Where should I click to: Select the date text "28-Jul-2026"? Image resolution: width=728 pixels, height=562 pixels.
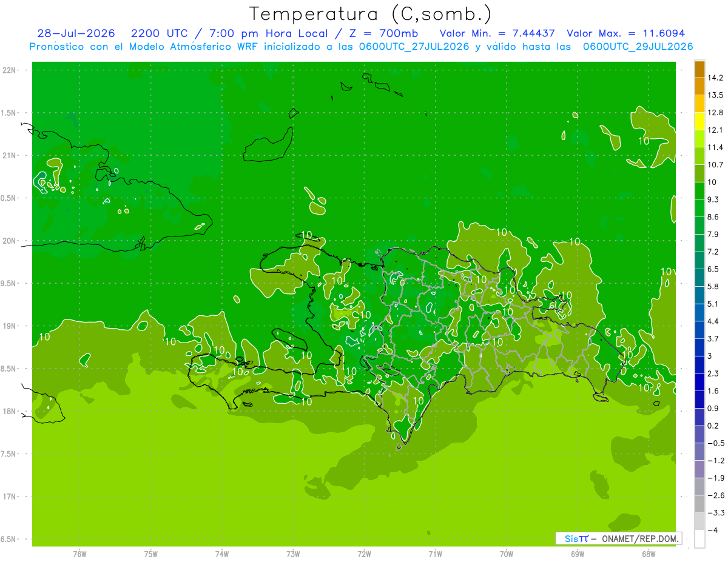click(76, 33)
